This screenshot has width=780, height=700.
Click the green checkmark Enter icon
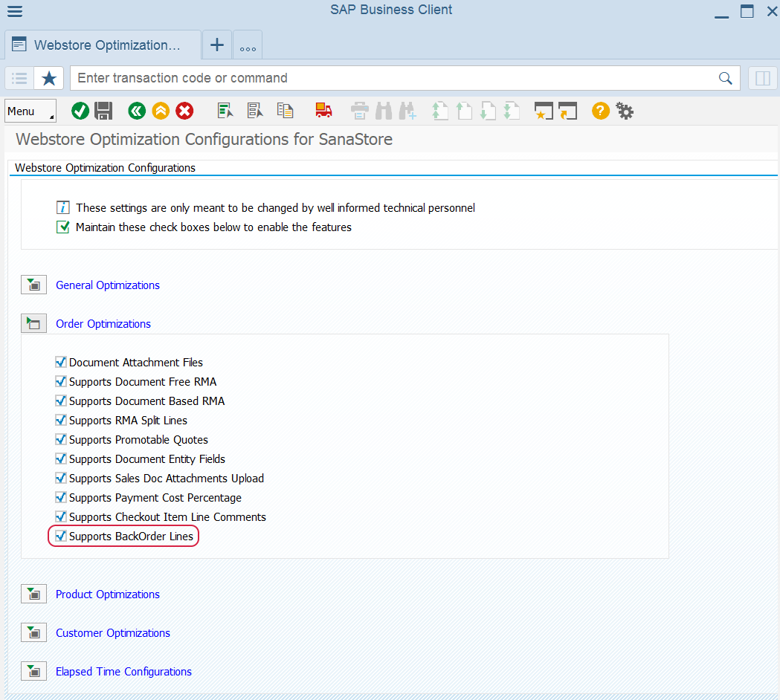pyautogui.click(x=80, y=111)
